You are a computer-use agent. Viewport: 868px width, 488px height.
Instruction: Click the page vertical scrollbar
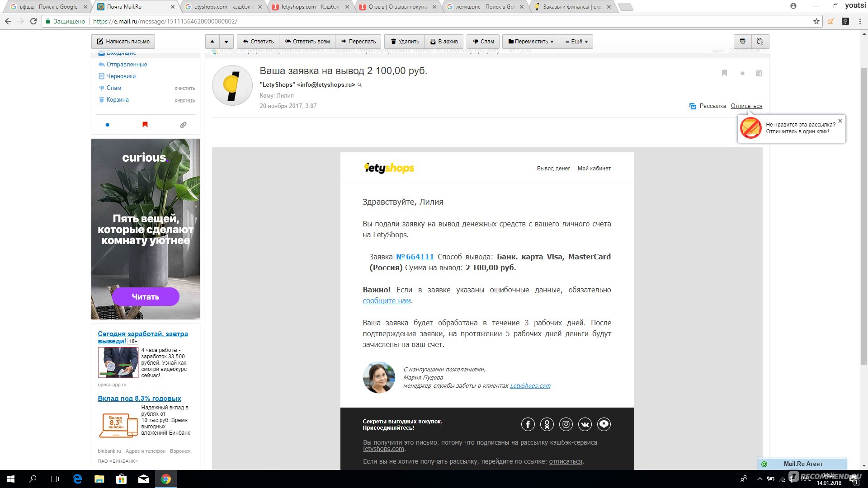click(864, 217)
